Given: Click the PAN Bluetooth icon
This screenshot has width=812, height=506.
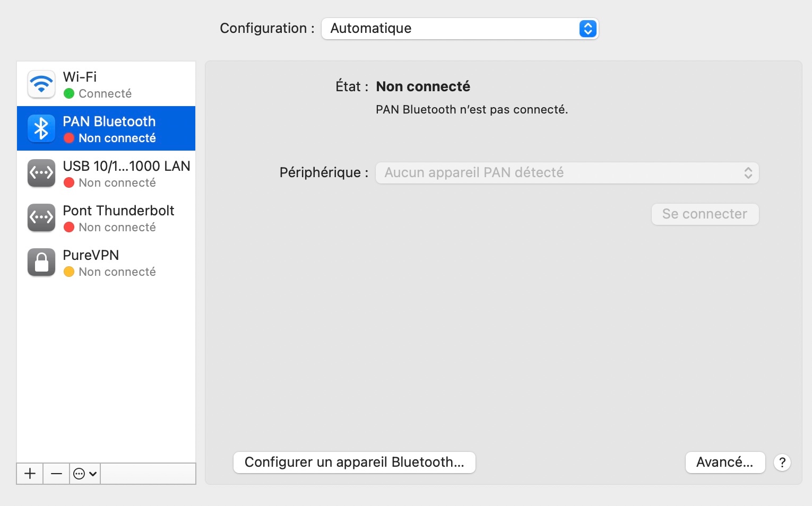Looking at the screenshot, I should point(41,129).
